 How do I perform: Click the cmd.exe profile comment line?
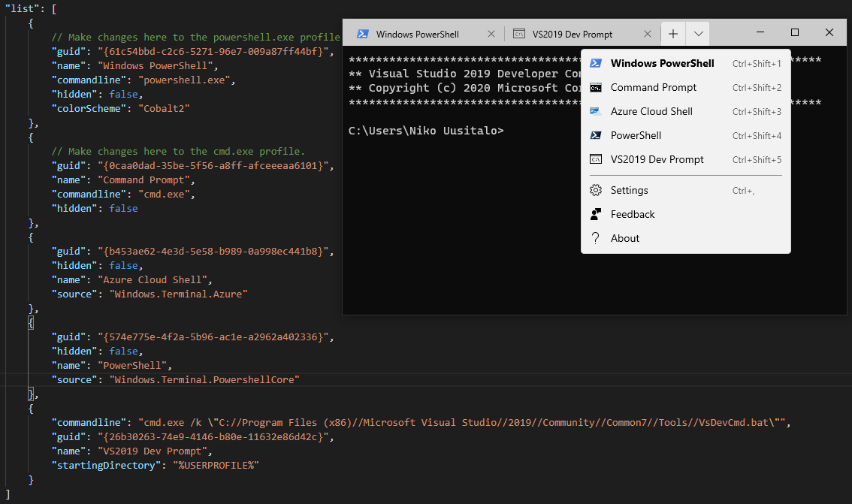[178, 152]
